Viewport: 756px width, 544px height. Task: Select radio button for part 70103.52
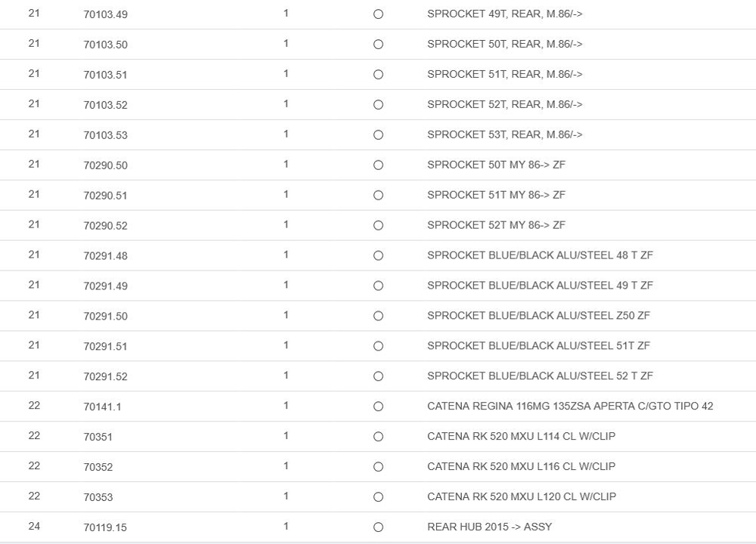coord(378,105)
